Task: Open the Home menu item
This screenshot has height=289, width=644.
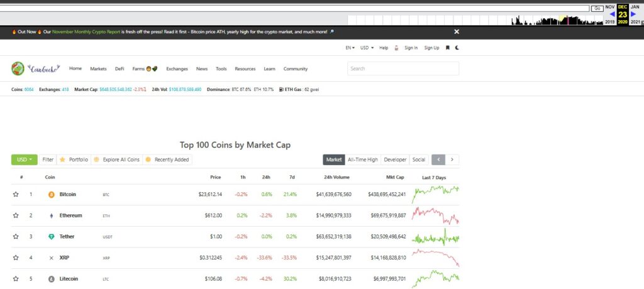Action: (x=75, y=68)
